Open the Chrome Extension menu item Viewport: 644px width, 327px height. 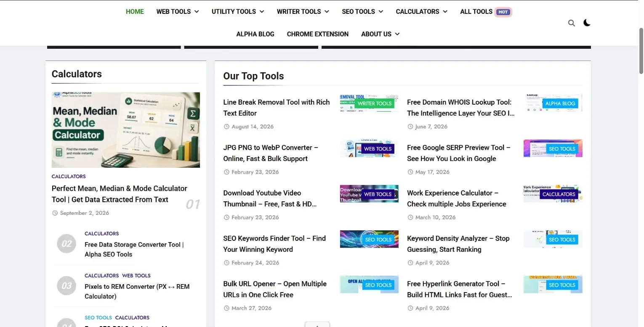(318, 34)
